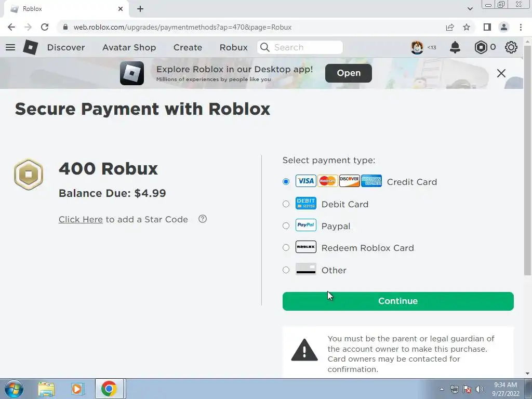This screenshot has height=399, width=532.
Task: Close the desktop app banner
Action: point(501,73)
